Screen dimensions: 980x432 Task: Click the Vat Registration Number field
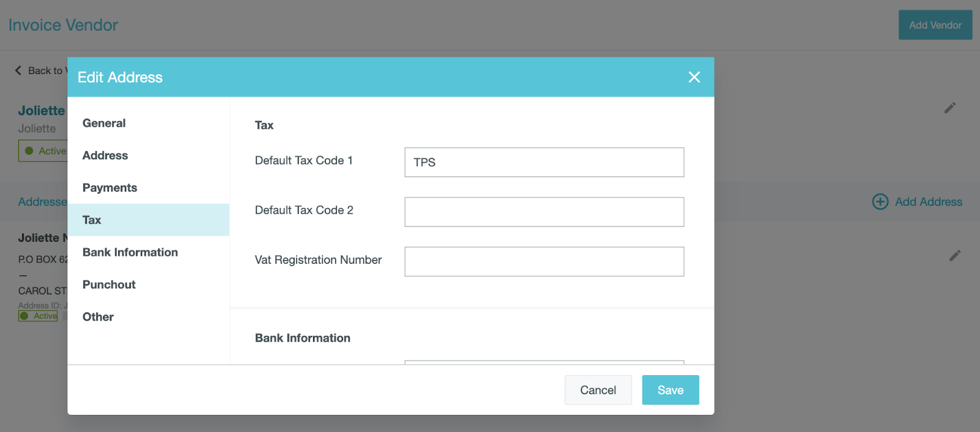pyautogui.click(x=544, y=261)
